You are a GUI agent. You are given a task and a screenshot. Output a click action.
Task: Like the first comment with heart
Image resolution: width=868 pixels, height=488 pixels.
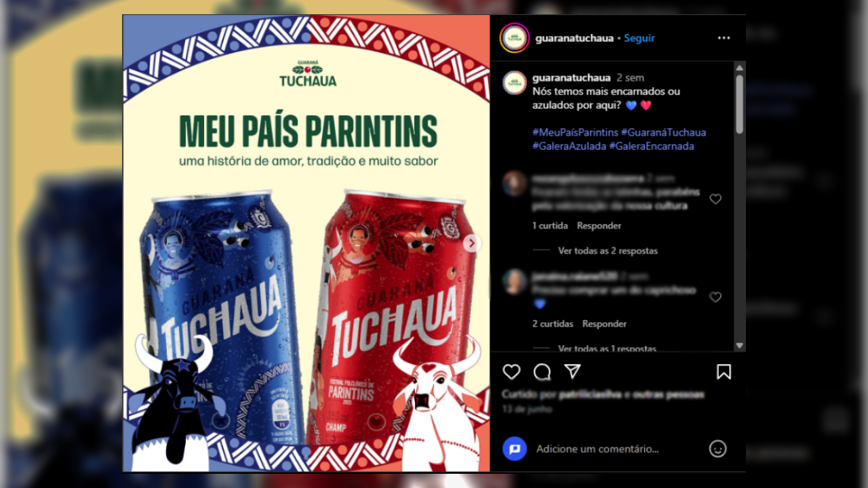(x=715, y=199)
